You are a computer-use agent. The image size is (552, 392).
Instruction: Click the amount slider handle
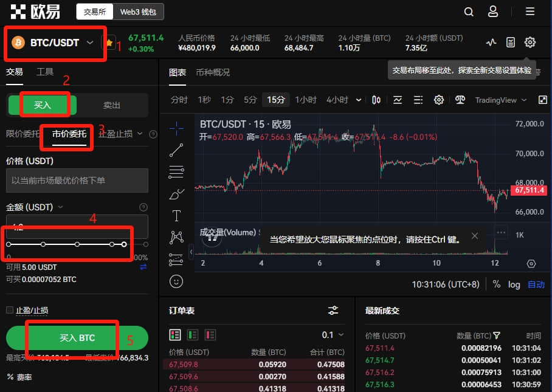(124, 244)
